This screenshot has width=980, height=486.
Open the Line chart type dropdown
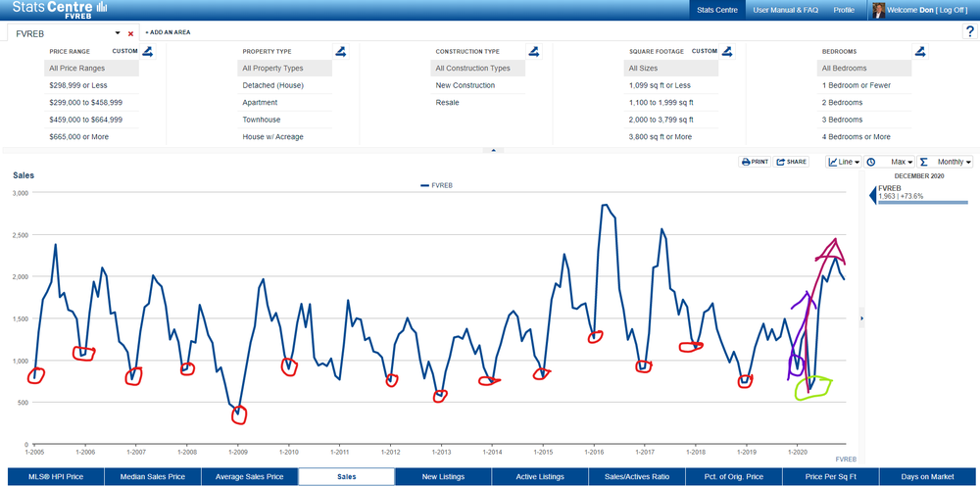tap(844, 162)
